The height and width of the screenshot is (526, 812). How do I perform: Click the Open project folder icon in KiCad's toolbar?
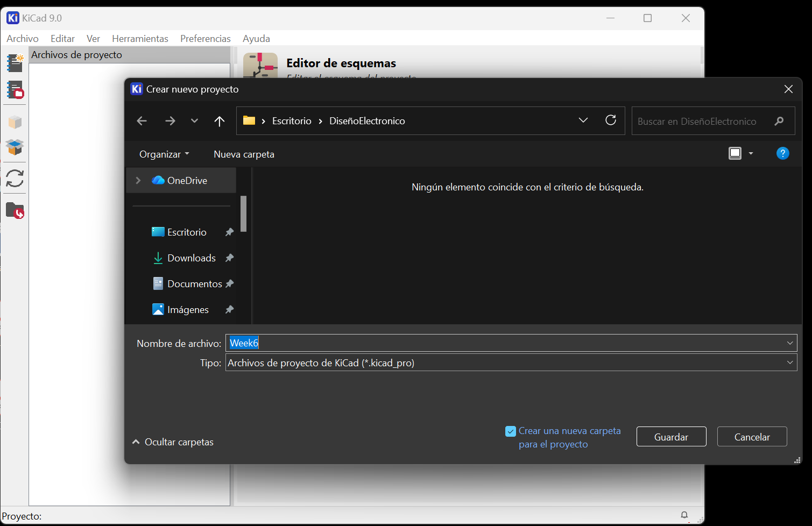pyautogui.click(x=15, y=210)
